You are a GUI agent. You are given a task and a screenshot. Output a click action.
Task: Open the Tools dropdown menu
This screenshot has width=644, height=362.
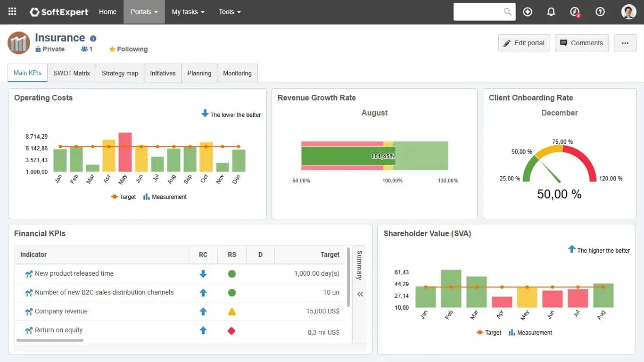click(x=230, y=12)
